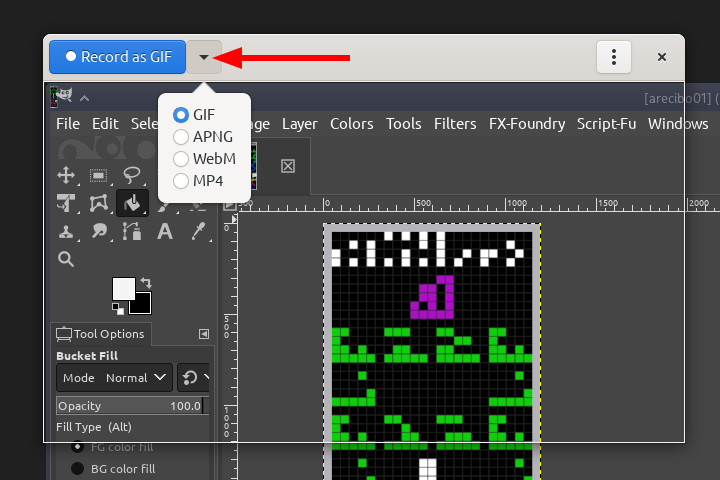Screen dimensions: 720x480
Task: Choose APNG output format
Action: click(x=203, y=137)
